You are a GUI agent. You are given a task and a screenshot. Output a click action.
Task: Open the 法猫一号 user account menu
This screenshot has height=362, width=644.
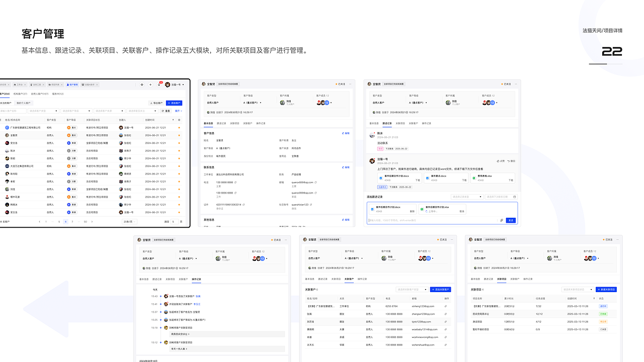[x=175, y=84]
